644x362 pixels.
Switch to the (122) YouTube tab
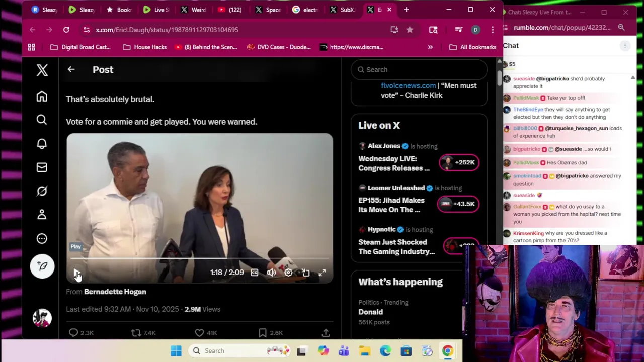point(230,10)
